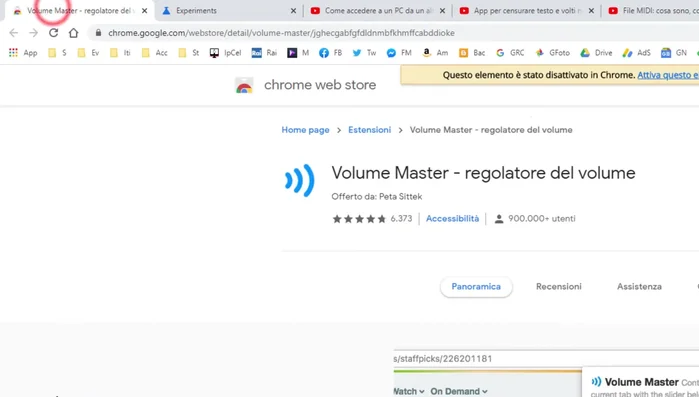Screen dimensions: 699x397
Task: Select the Assistenza tab
Action: (x=639, y=286)
